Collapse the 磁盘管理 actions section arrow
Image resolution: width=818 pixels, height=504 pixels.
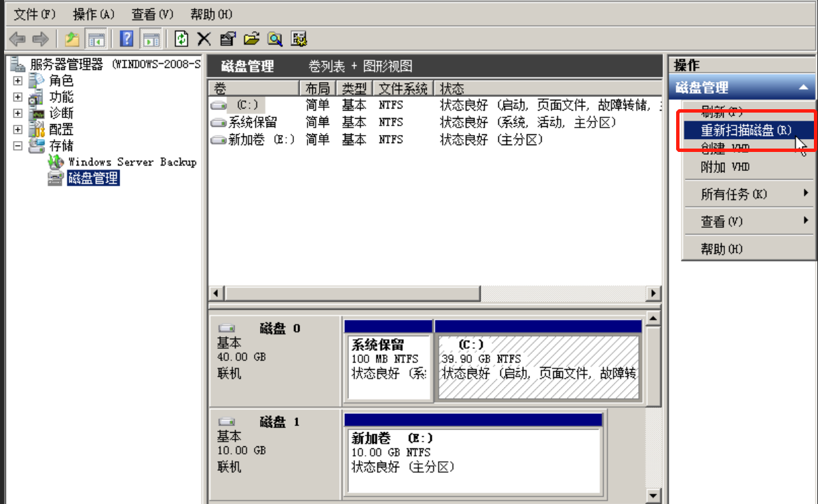click(x=803, y=88)
